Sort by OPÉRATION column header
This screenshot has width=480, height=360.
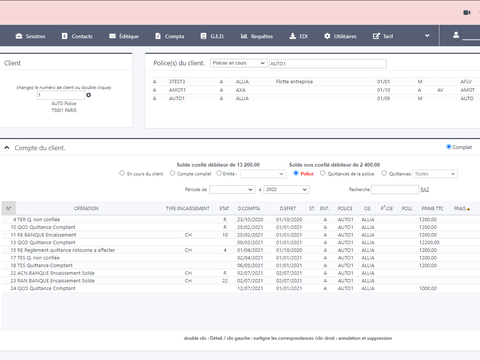(86, 208)
